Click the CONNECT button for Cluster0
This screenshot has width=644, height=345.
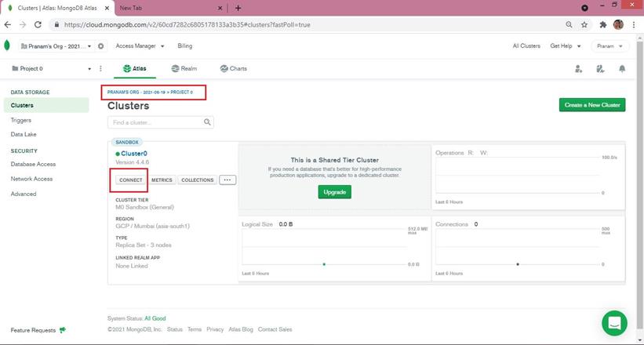coord(131,180)
